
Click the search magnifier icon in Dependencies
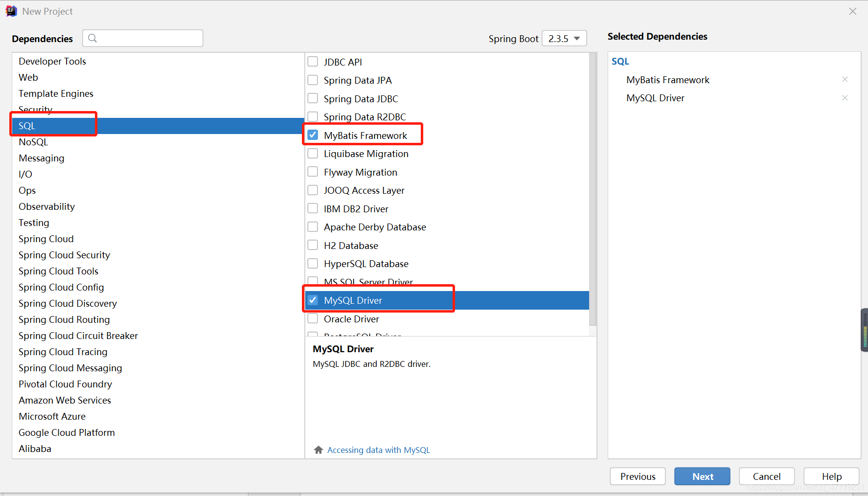click(92, 38)
